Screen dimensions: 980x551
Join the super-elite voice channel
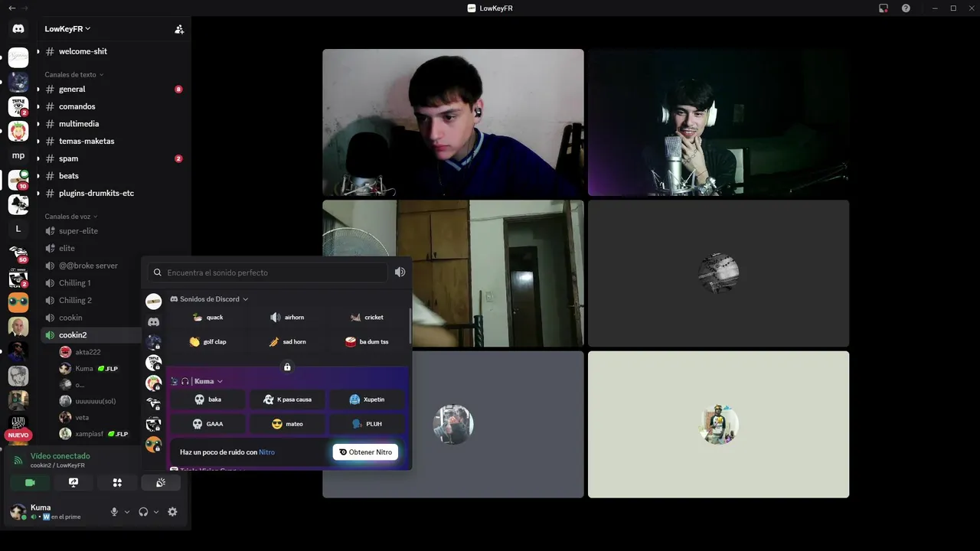(x=78, y=231)
